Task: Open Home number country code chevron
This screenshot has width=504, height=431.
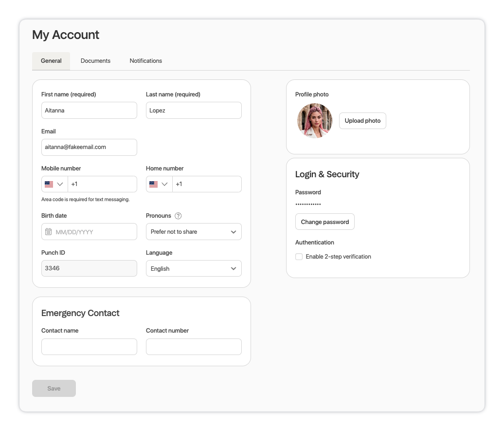Action: click(165, 184)
